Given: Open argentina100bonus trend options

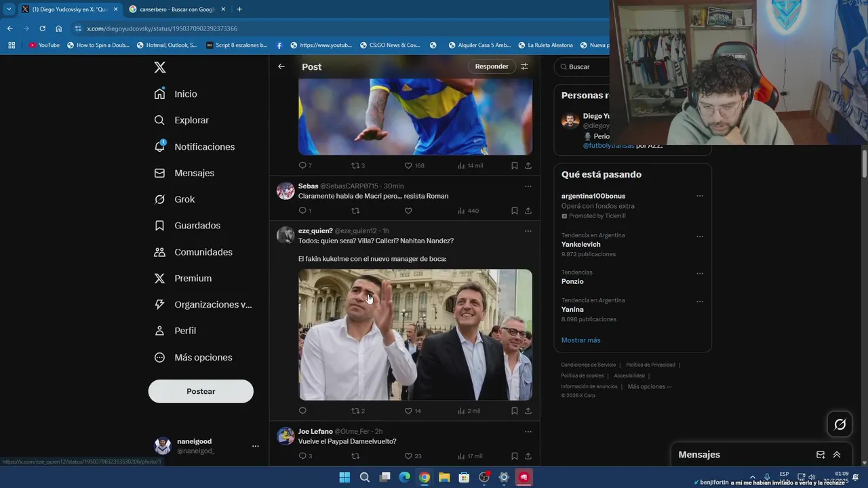Looking at the screenshot, I should [x=700, y=196].
